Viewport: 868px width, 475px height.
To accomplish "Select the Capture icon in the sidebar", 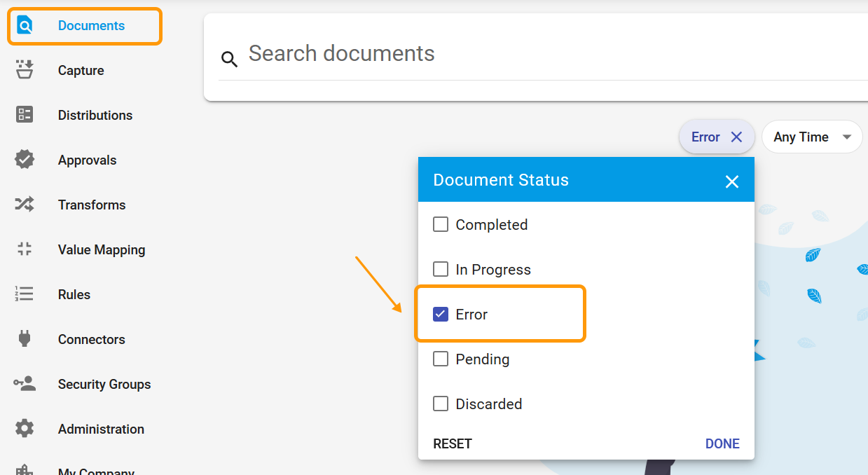I will pos(25,70).
